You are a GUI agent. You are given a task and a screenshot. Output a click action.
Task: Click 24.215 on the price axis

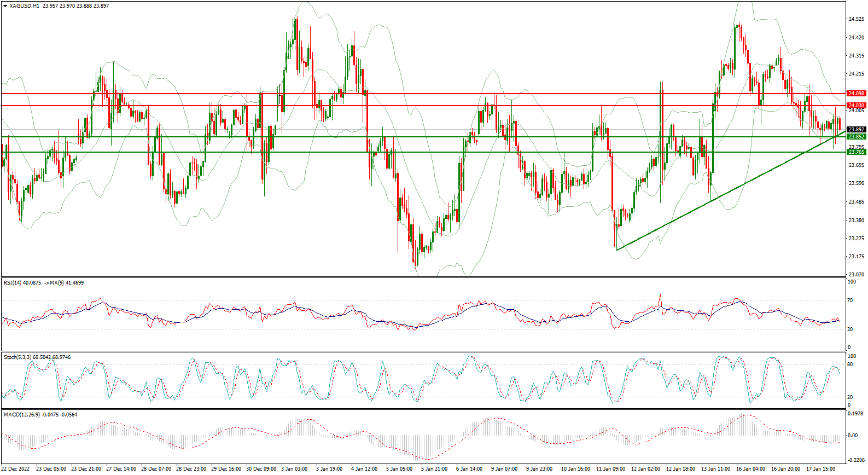pos(856,74)
